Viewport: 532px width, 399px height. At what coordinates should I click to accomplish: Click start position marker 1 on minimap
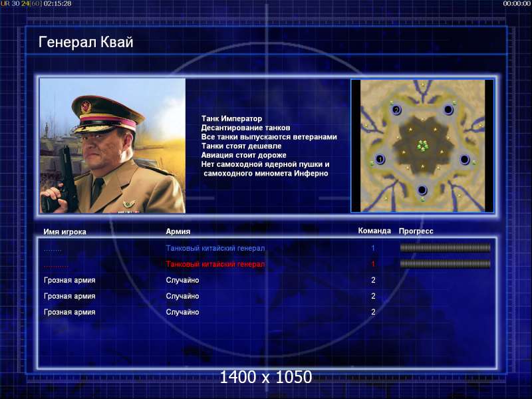380,159
